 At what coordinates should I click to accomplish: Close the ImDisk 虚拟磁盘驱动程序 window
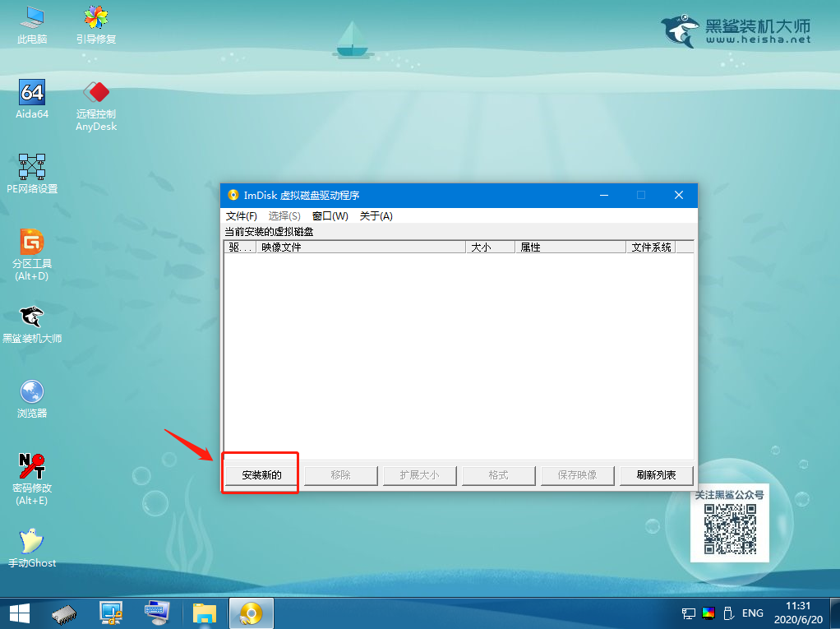click(x=679, y=195)
